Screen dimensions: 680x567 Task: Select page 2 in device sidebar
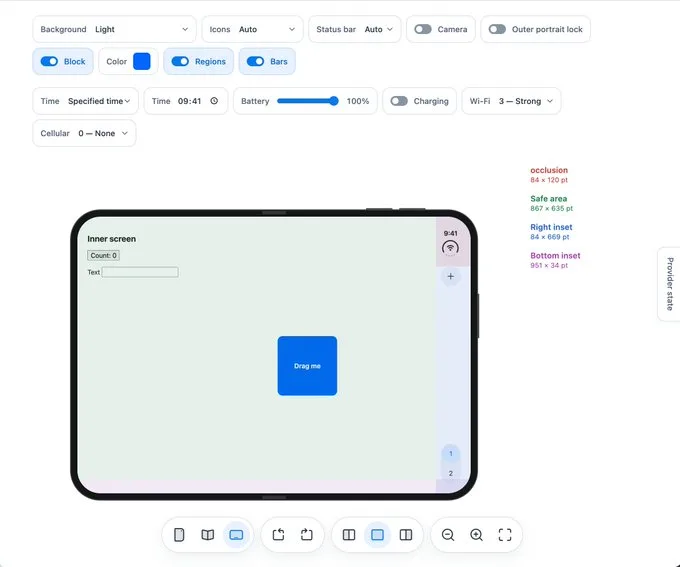(x=451, y=473)
